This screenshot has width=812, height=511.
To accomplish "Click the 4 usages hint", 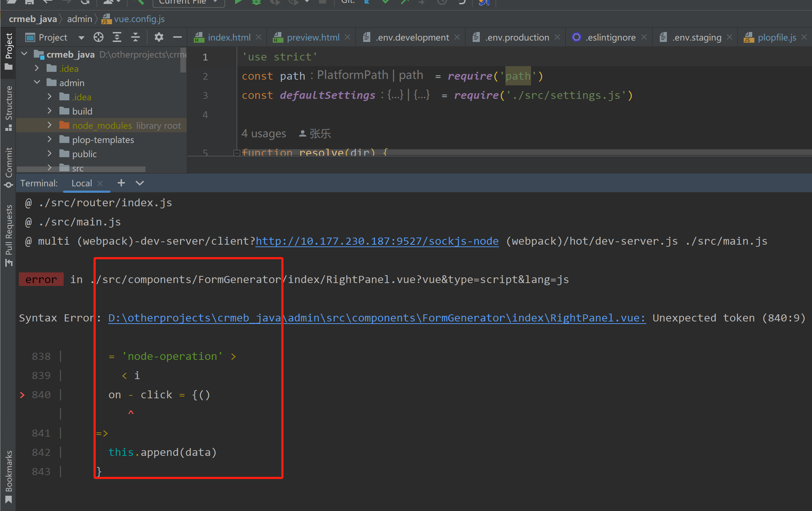I will (x=264, y=133).
